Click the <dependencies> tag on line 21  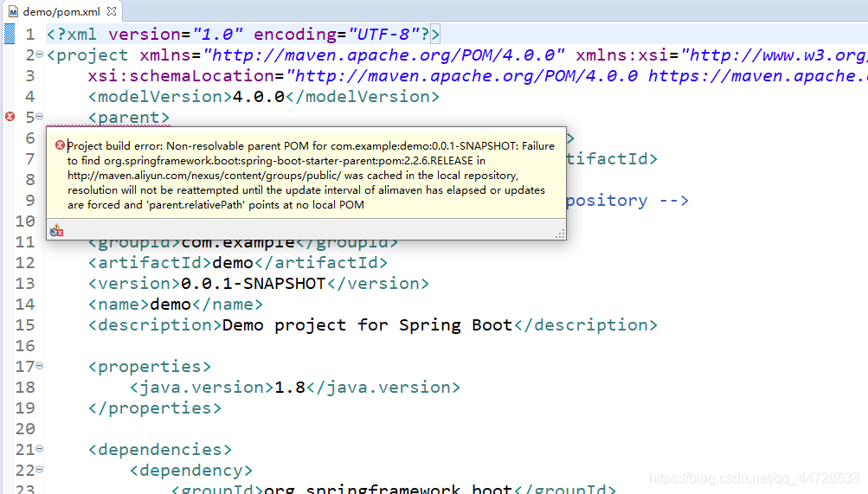pos(160,450)
